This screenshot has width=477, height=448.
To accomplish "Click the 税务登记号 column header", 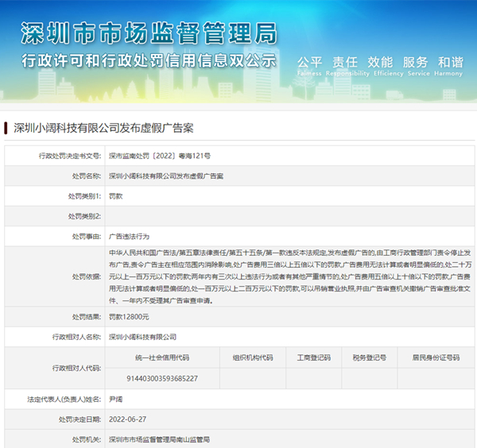I will tap(368, 357).
